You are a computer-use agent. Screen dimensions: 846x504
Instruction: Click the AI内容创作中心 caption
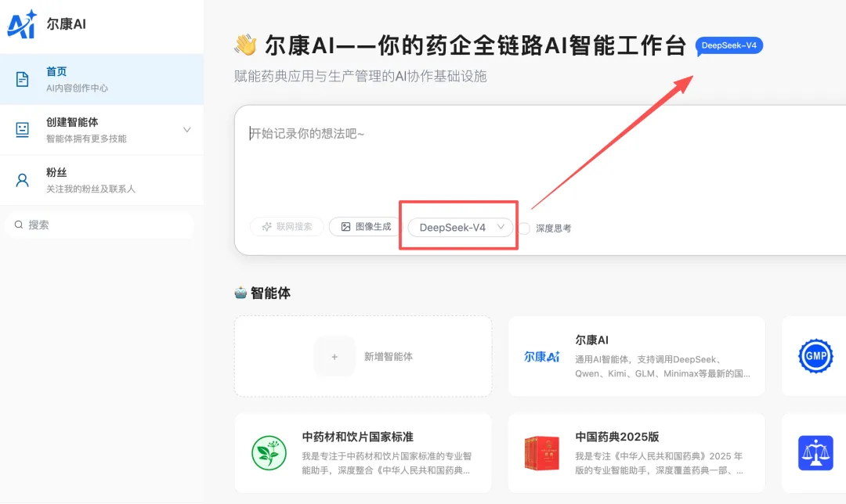(x=77, y=88)
